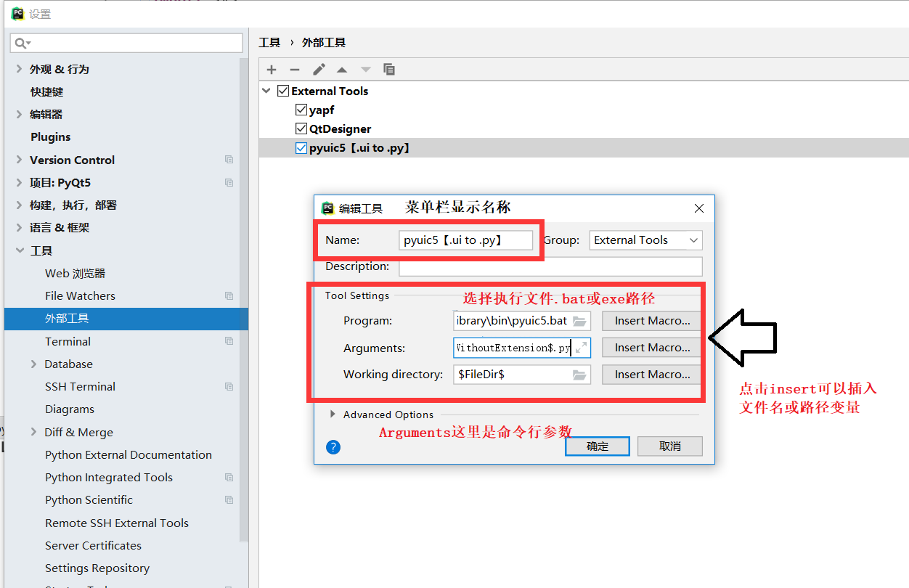Collapse the 工具 settings category
Image resolution: width=909 pixels, height=588 pixels.
[x=19, y=250]
